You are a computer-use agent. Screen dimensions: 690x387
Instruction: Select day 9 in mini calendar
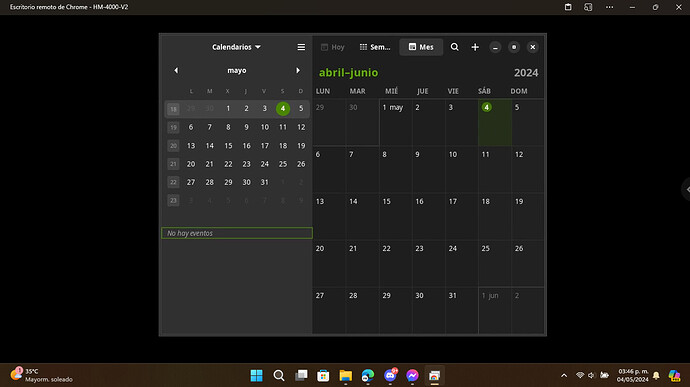(x=246, y=127)
